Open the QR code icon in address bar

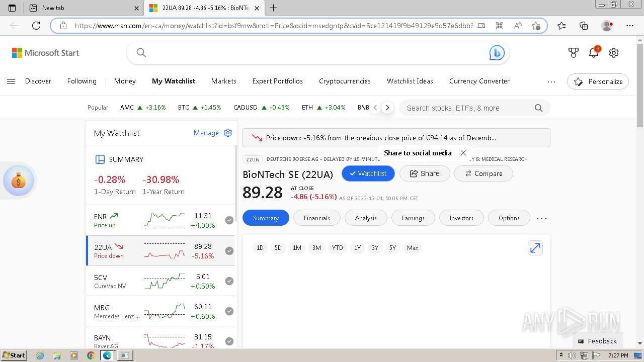(500, 26)
